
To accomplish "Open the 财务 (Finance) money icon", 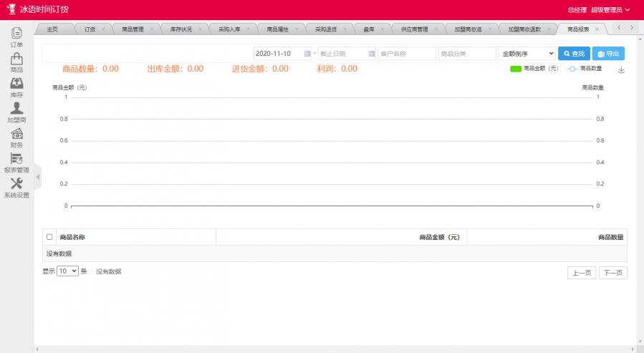I will 16,134.
